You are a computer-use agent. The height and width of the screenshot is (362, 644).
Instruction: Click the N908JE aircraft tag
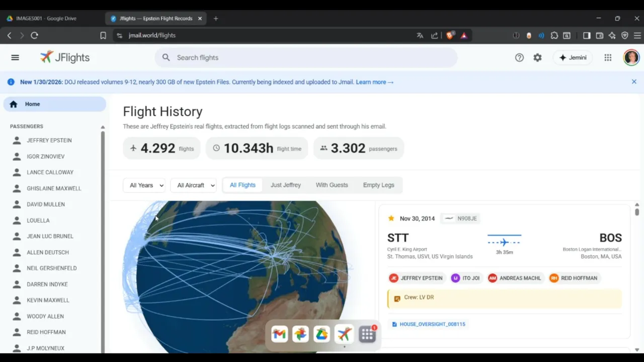tap(461, 218)
